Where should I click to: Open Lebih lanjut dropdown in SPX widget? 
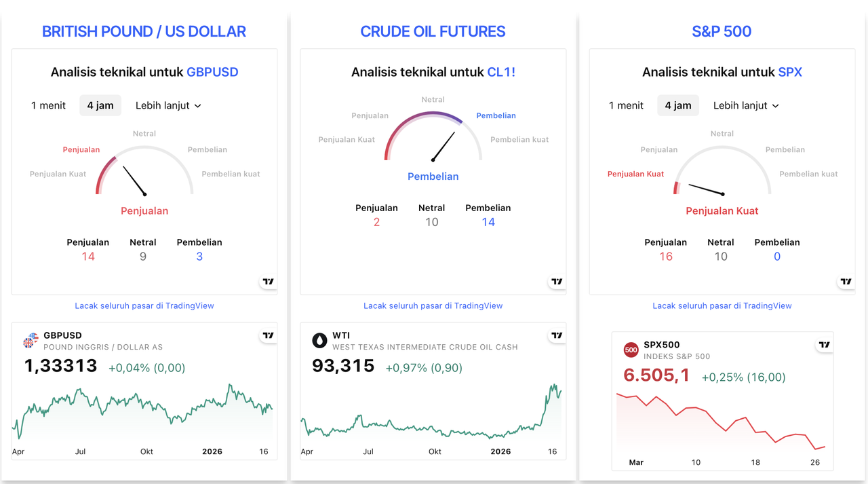tap(746, 105)
